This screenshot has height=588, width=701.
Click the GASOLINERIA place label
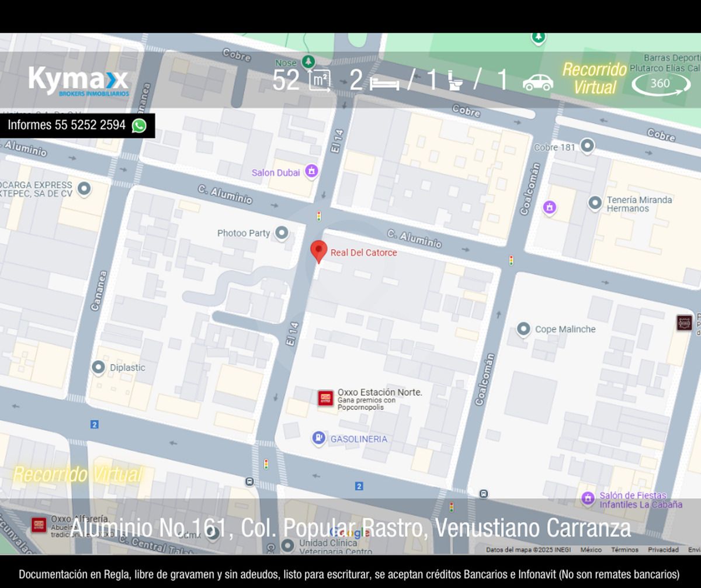(359, 439)
